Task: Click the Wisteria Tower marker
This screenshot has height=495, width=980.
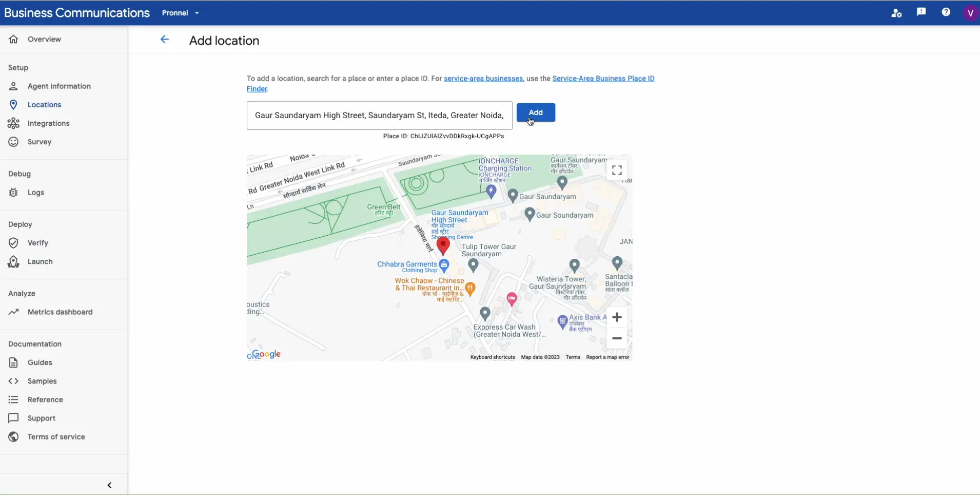Action: (x=574, y=265)
